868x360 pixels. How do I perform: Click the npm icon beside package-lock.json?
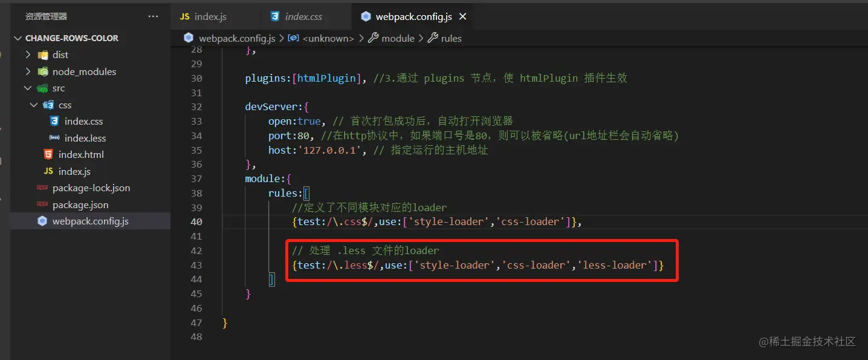pos(42,188)
